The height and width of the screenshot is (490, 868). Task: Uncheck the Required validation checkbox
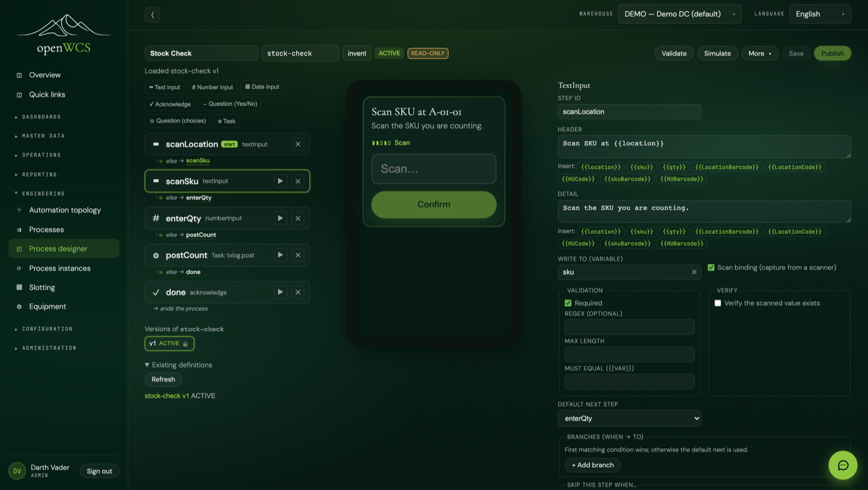[568, 303]
